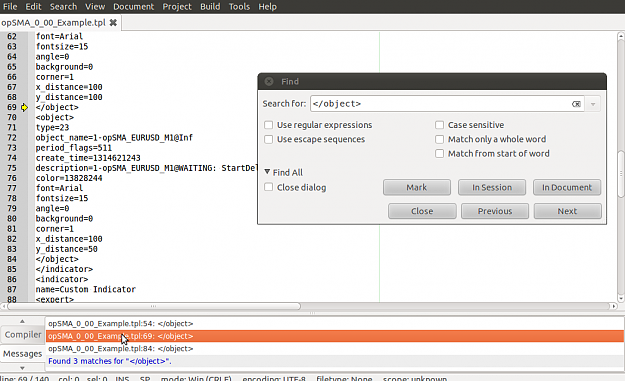Open the Search menu

point(63,6)
